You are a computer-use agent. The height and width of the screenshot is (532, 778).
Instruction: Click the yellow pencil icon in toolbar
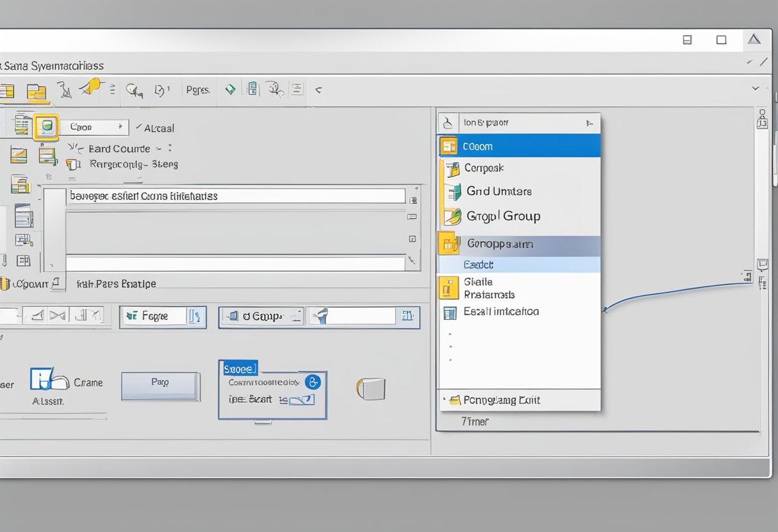click(x=92, y=86)
